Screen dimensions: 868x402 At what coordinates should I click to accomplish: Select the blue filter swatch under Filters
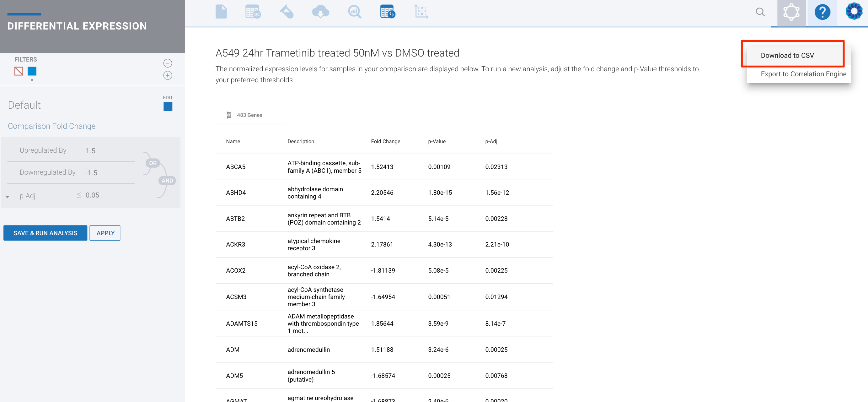(x=32, y=71)
